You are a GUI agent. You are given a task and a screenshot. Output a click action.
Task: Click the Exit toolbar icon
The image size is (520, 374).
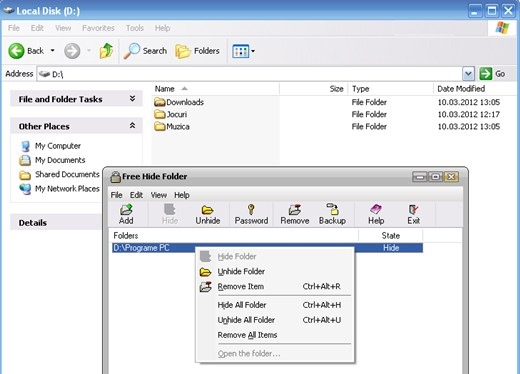(x=413, y=210)
